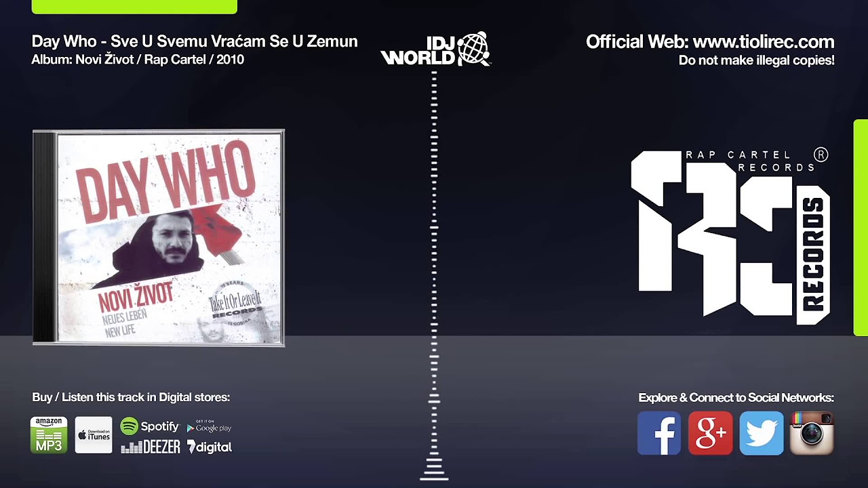Viewport: 868px width, 488px height.
Task: Click the green progress bar at top
Action: [x=134, y=7]
